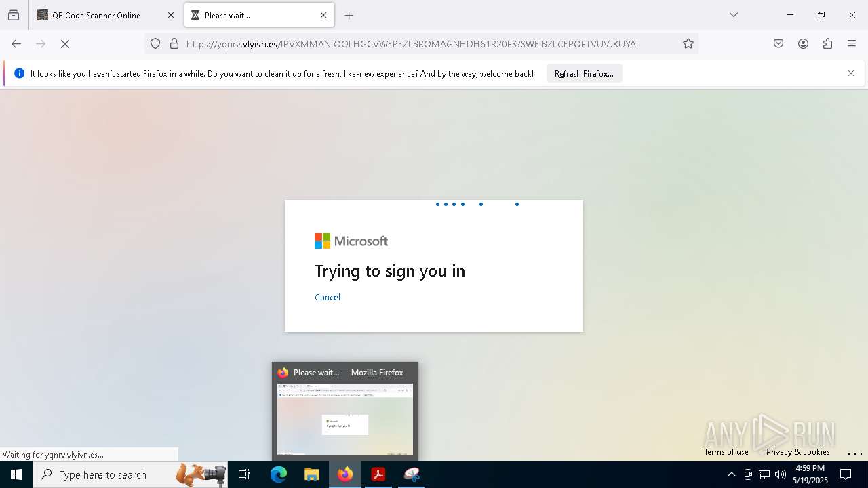Open the Firefox account menu
The height and width of the screenshot is (488, 868).
pyautogui.click(x=803, y=43)
